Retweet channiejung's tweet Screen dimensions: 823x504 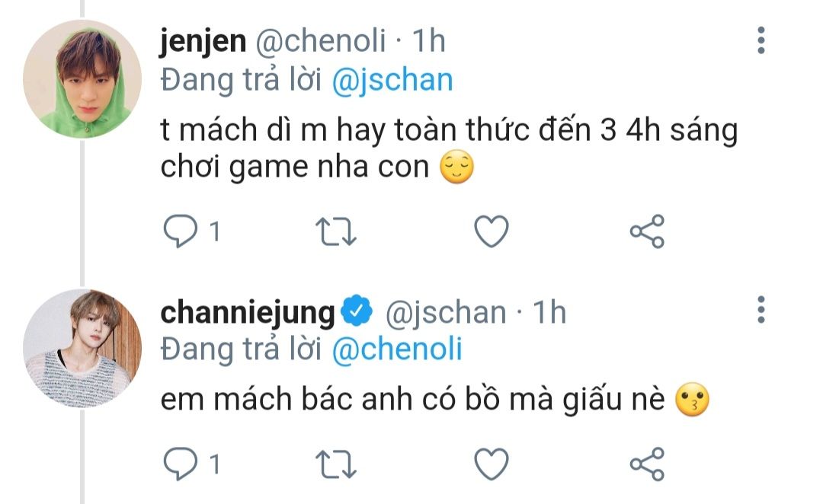pos(336,463)
